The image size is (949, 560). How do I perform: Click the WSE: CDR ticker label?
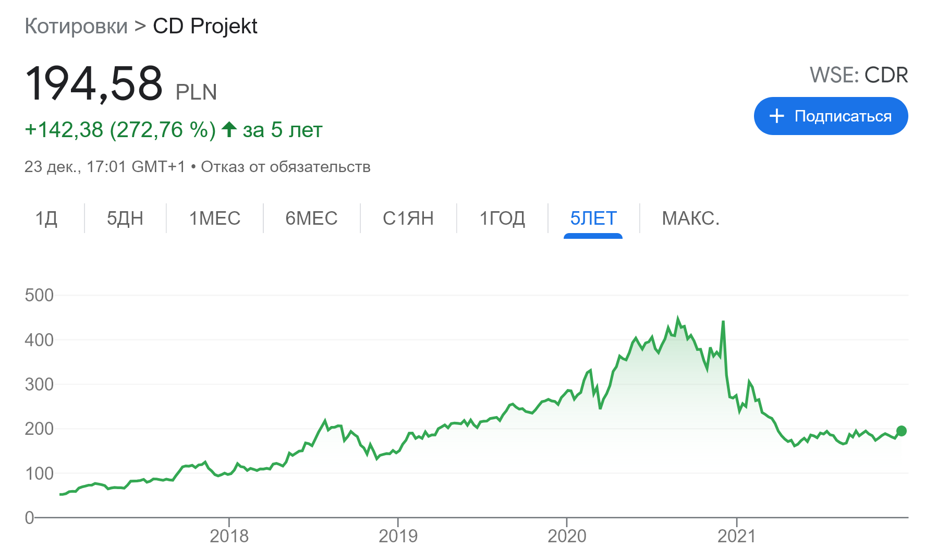859,75
